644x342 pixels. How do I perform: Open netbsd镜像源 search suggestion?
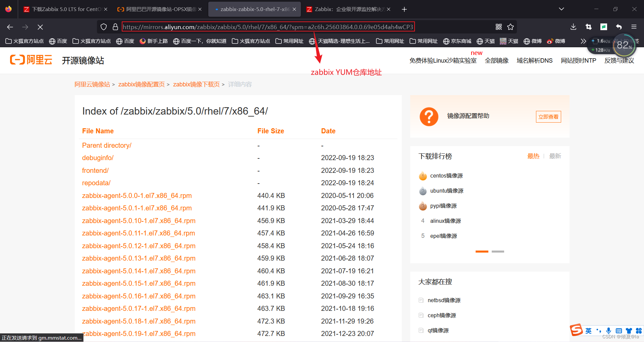444,300
